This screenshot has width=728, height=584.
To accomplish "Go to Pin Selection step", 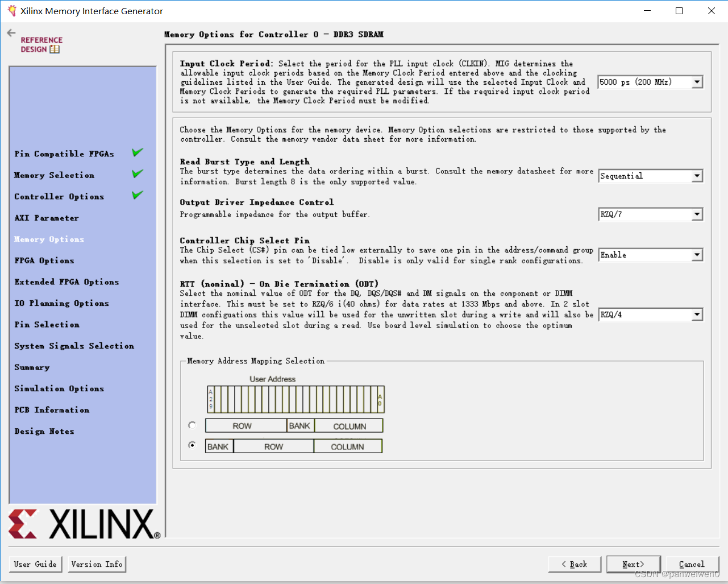I will click(x=47, y=325).
